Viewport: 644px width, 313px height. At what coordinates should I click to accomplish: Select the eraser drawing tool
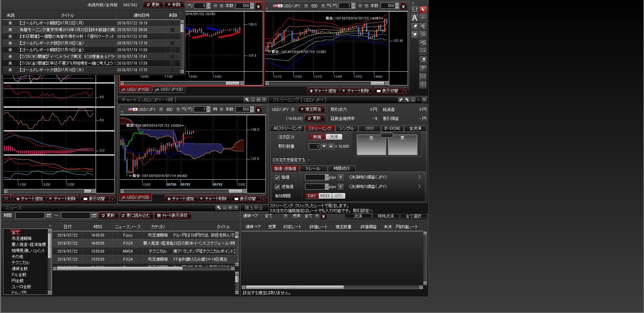pos(414,26)
